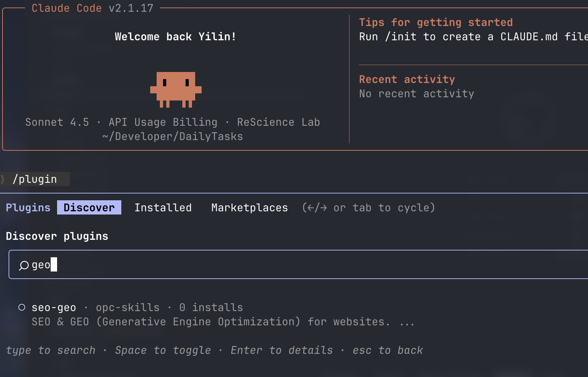
Task: Switch to the Installed tab
Action: (x=163, y=207)
